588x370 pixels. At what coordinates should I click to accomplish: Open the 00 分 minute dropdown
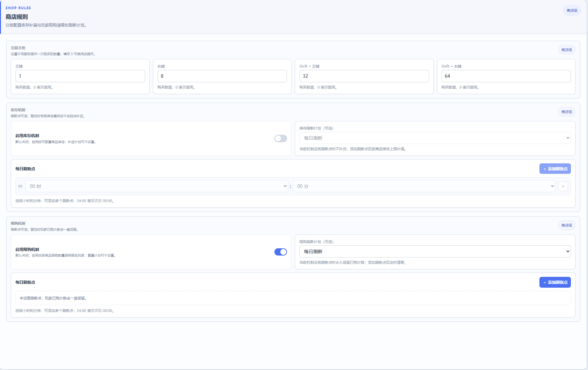tap(424, 186)
